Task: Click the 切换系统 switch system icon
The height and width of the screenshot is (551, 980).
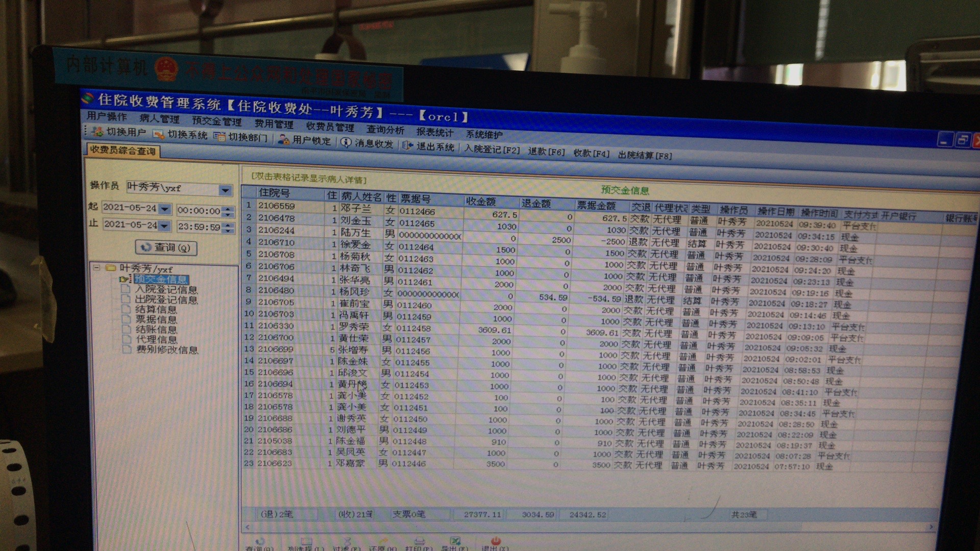Action: tap(159, 135)
